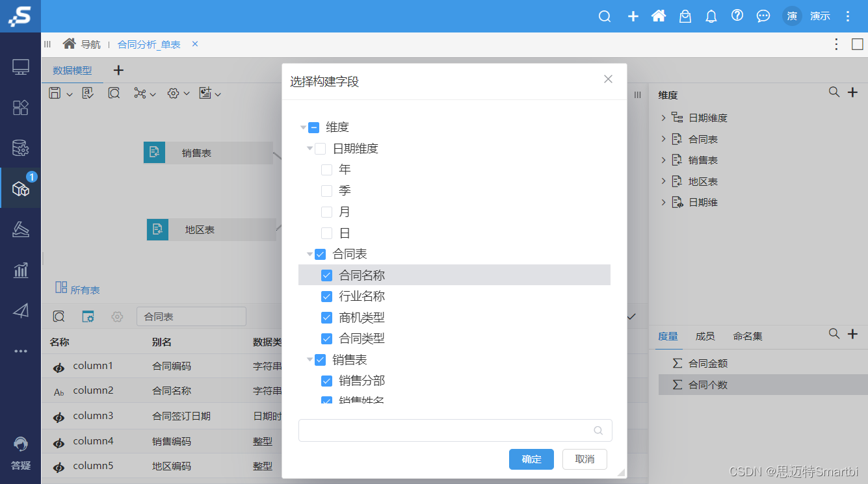Click the Smartbi logo
868x484 pixels.
(20, 16)
